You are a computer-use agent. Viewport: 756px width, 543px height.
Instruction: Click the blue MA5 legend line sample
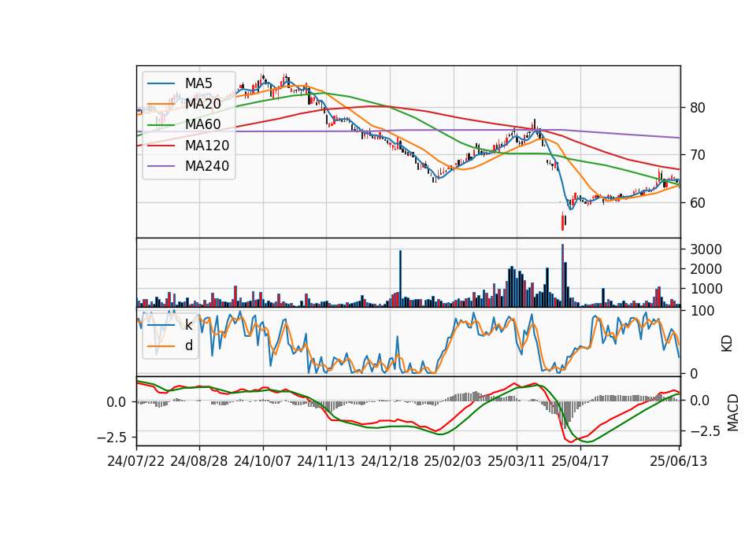pyautogui.click(x=161, y=84)
